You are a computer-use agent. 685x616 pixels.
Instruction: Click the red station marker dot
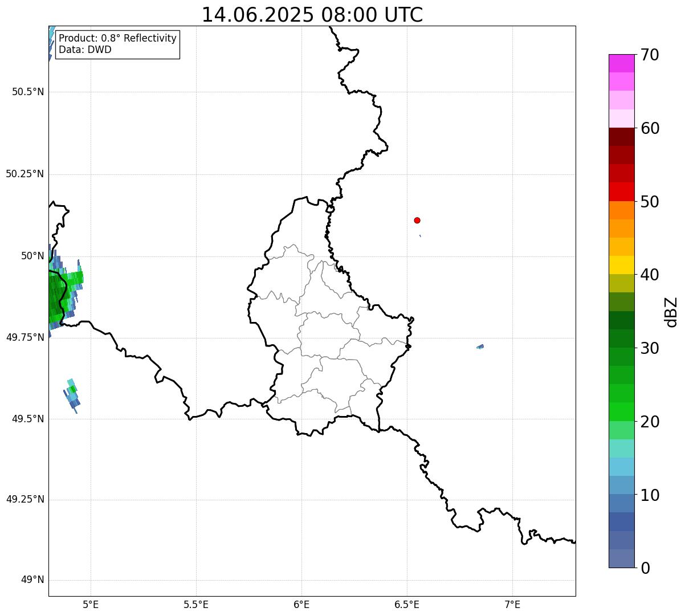[x=417, y=220]
